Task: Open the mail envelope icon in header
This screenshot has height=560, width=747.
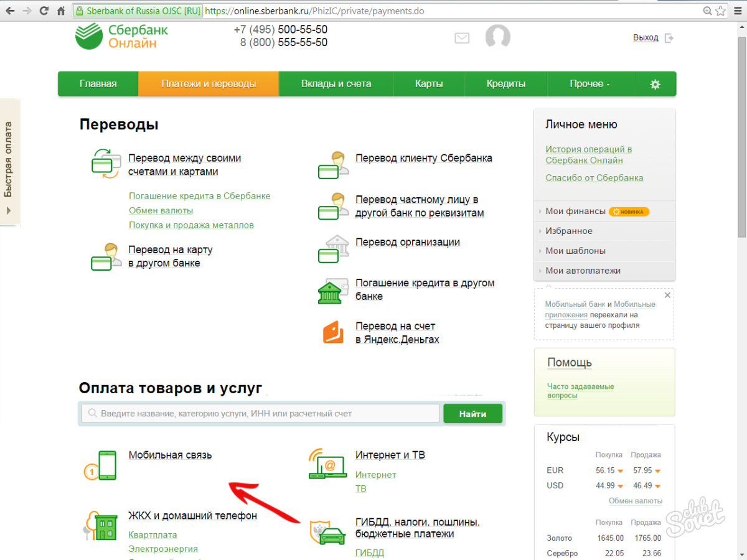Action: pyautogui.click(x=462, y=38)
